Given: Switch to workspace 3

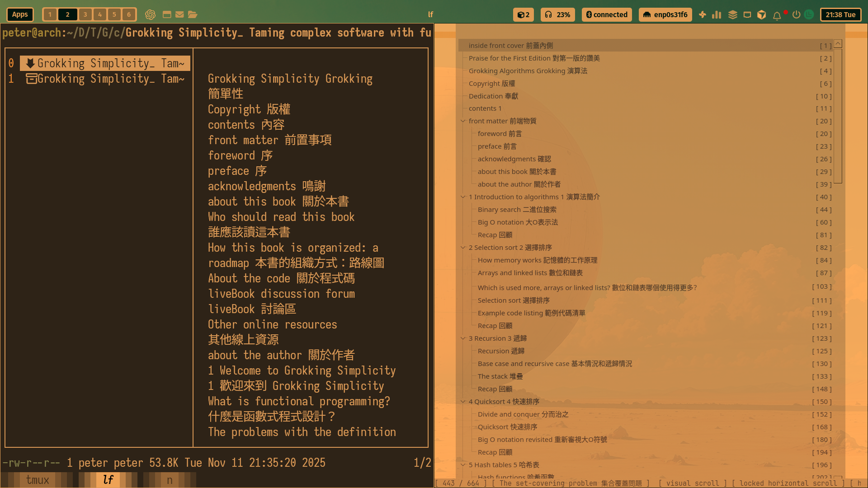Looking at the screenshot, I should click(85, 14).
